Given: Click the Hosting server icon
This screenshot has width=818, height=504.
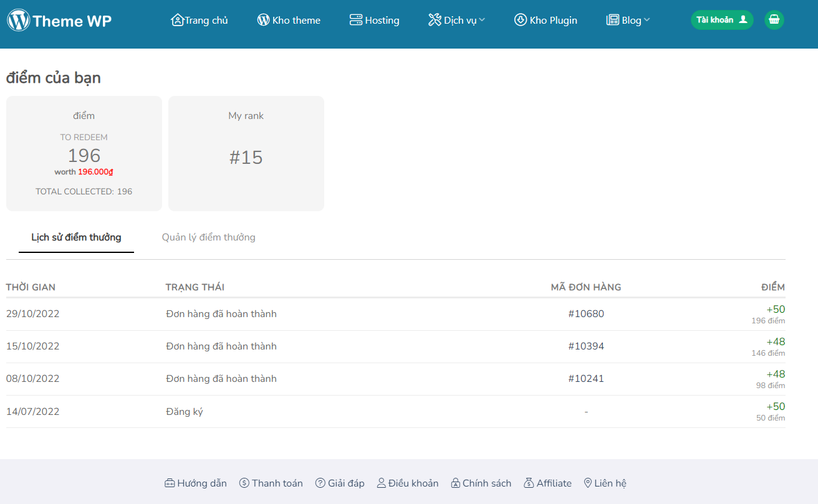Looking at the screenshot, I should (x=356, y=20).
